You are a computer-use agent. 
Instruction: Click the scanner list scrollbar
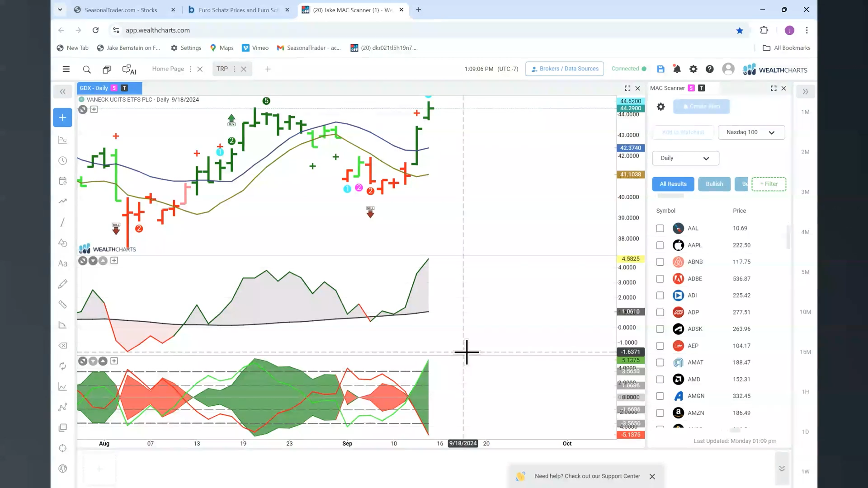[x=788, y=237]
